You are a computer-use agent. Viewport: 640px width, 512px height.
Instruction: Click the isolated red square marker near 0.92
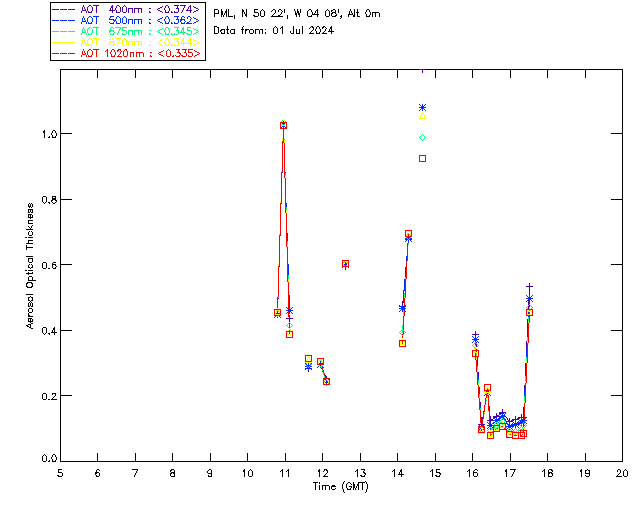coord(422,158)
